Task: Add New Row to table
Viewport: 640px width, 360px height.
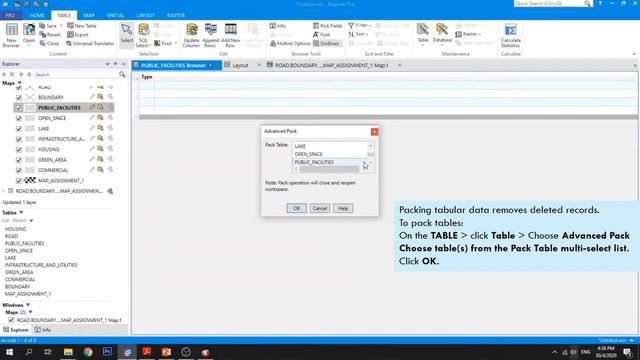Action: point(230,35)
